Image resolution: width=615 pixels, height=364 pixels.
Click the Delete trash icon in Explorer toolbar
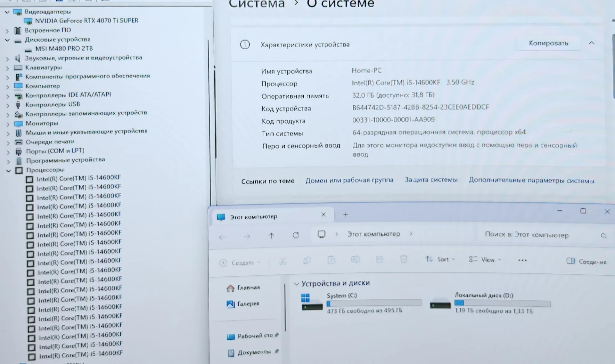403,259
